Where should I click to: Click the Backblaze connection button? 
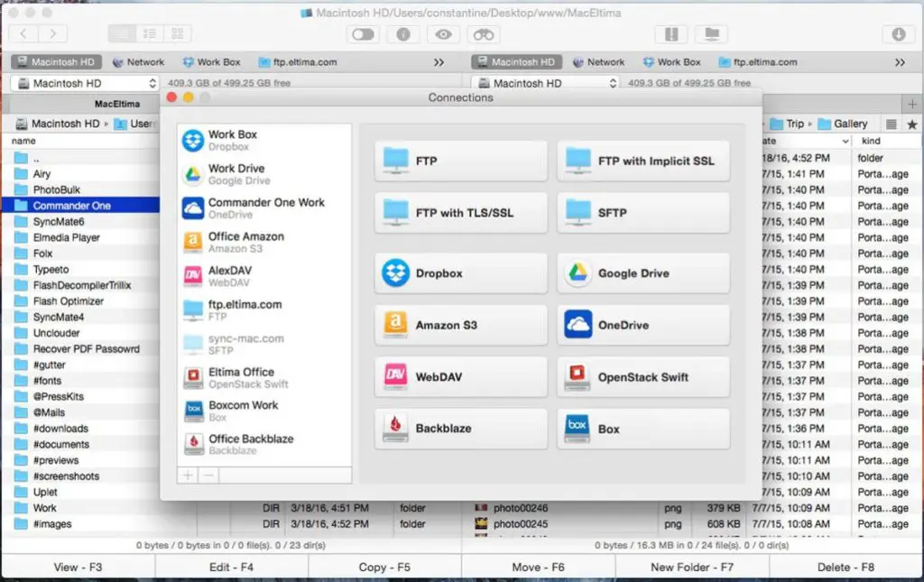click(461, 429)
